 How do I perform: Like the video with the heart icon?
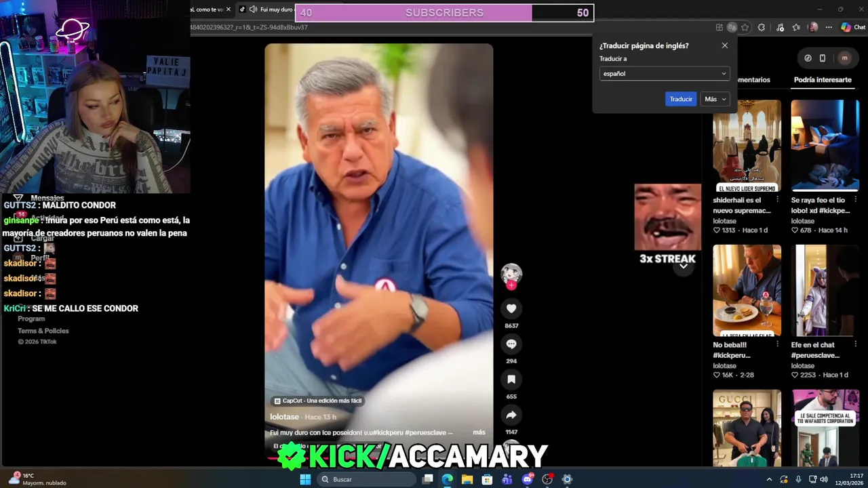tap(511, 308)
